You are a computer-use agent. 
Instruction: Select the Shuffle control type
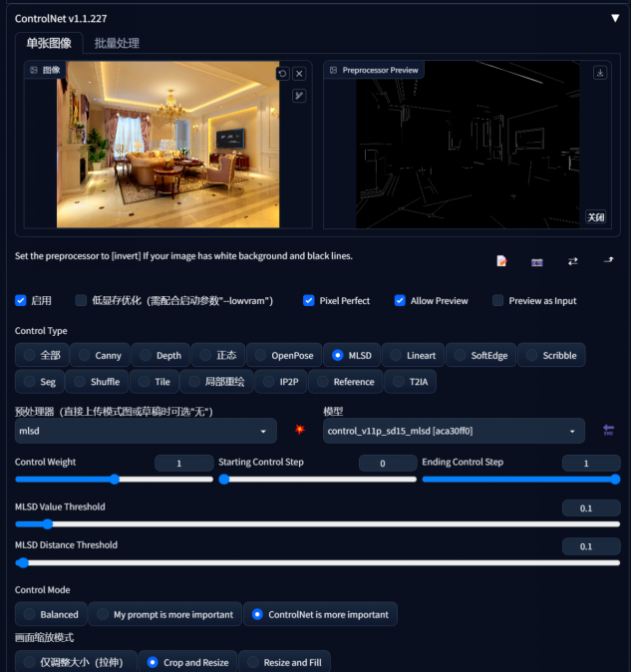pyautogui.click(x=97, y=382)
